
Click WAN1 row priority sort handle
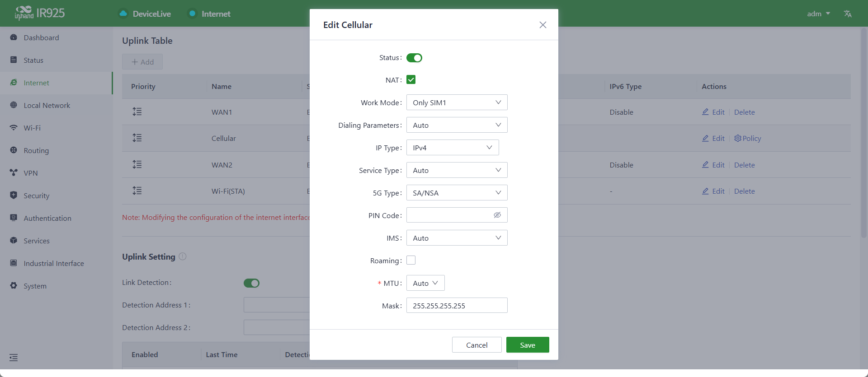[x=137, y=112]
